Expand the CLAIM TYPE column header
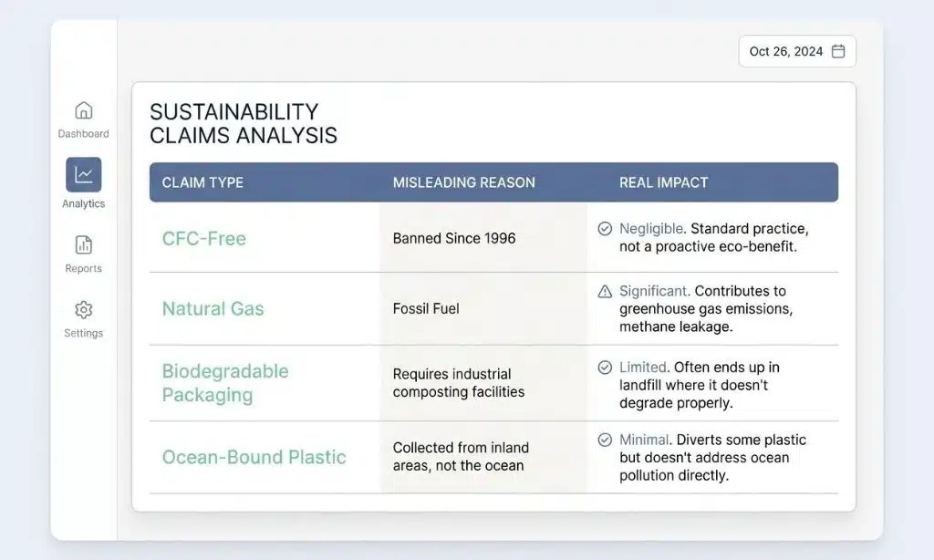The image size is (934, 560). tap(202, 182)
